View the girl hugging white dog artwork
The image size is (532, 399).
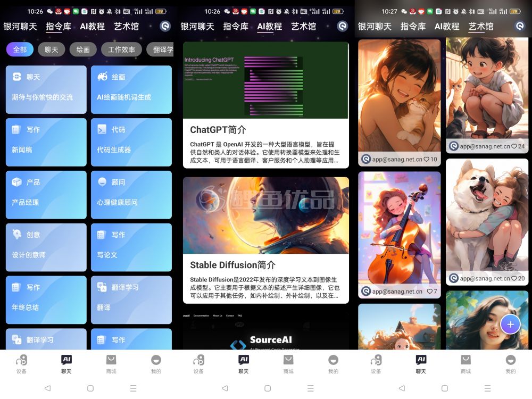(x=487, y=215)
